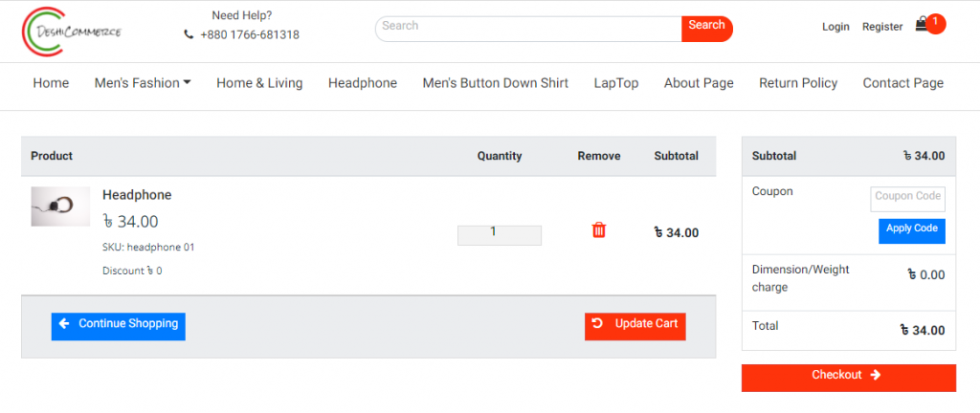Screen dimensions: 980x413
Task: Open the Headphone product thumbnail
Action: pos(60,206)
